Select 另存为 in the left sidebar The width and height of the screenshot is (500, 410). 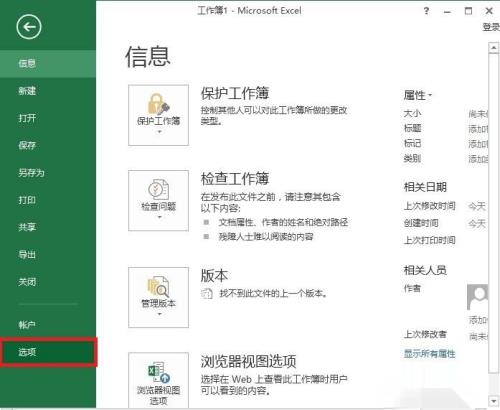pos(48,173)
